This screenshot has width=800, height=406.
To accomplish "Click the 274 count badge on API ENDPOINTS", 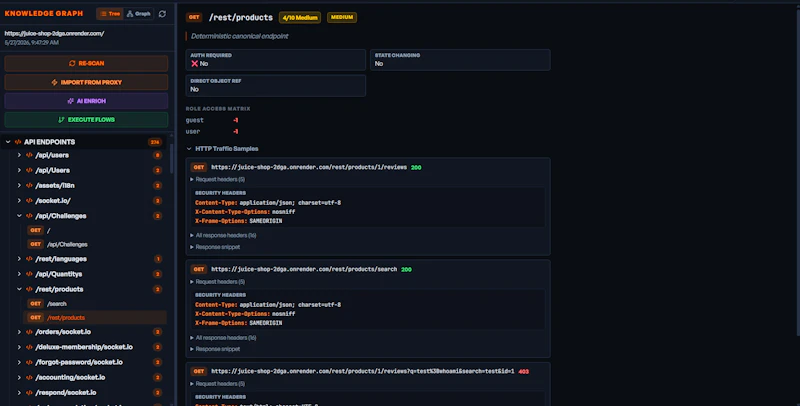I will coord(155,142).
